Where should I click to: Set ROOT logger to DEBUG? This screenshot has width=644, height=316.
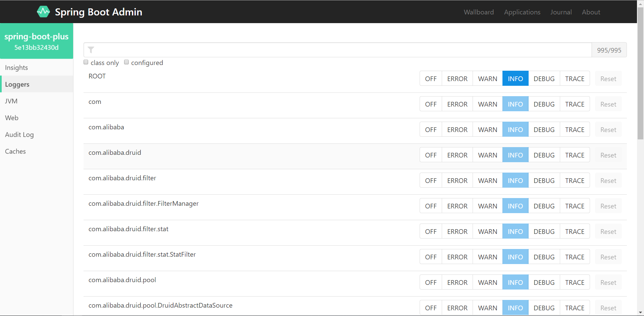(x=544, y=79)
